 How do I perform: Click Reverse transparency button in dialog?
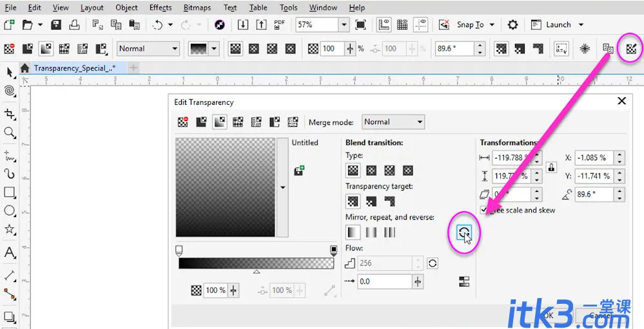pos(463,232)
